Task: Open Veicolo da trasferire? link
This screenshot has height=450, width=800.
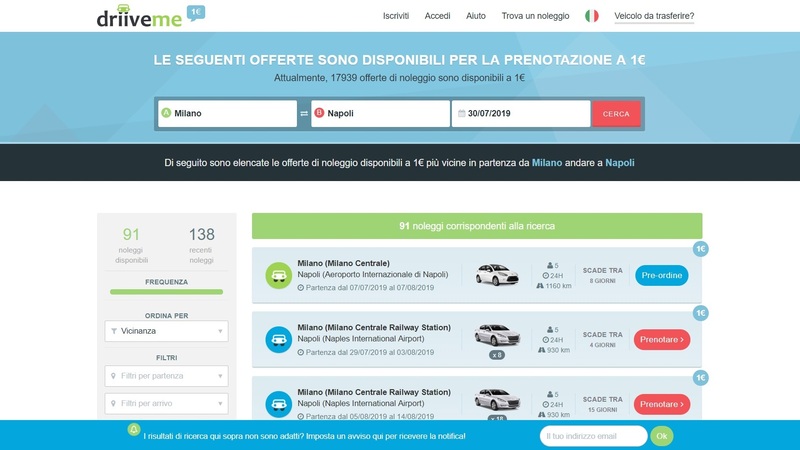Action: pos(654,16)
